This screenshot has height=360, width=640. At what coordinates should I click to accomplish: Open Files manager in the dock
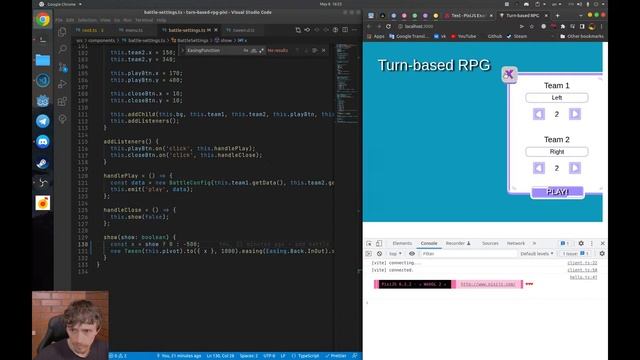tap(42, 60)
